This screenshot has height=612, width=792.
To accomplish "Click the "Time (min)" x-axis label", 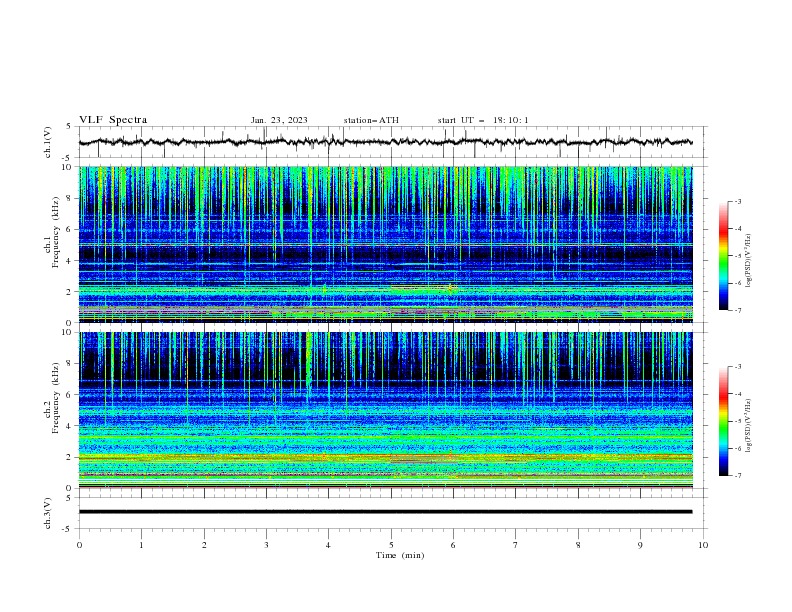I will point(400,555).
